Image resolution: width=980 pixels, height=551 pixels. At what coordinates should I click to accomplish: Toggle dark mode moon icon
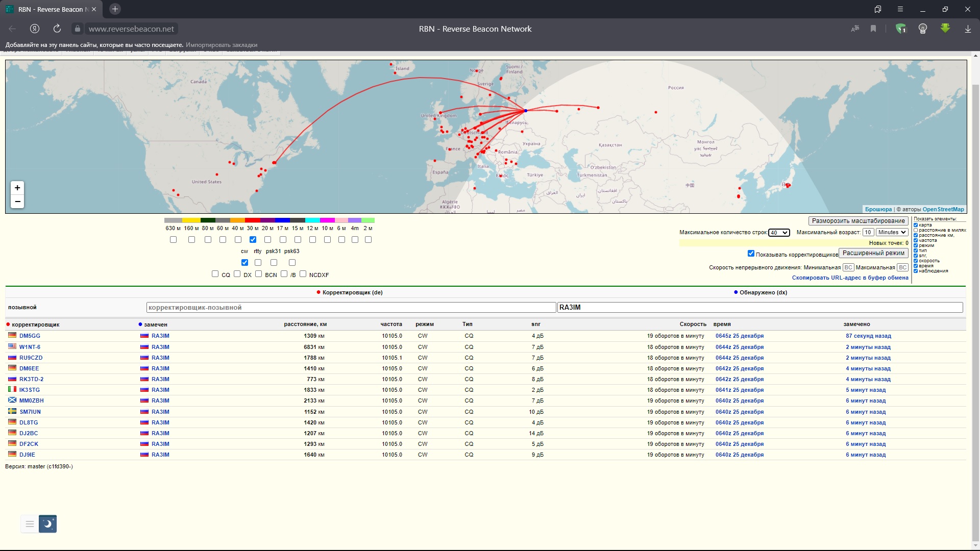click(x=47, y=523)
